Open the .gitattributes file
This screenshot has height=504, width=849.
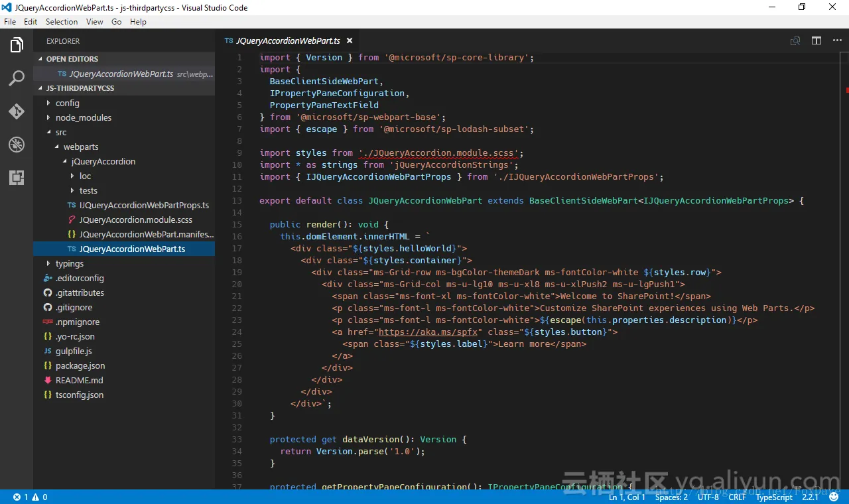pos(124,292)
